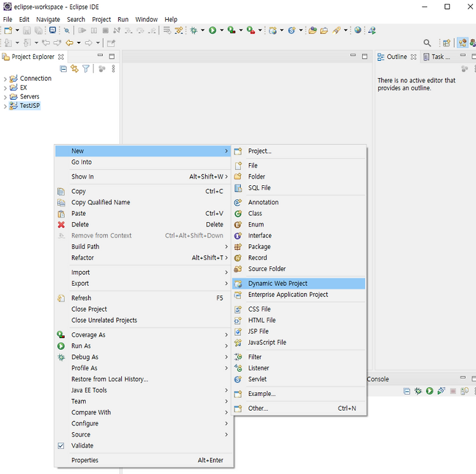Select the Outline tab
Image resolution: width=476 pixels, height=474 pixels.
(x=397, y=56)
